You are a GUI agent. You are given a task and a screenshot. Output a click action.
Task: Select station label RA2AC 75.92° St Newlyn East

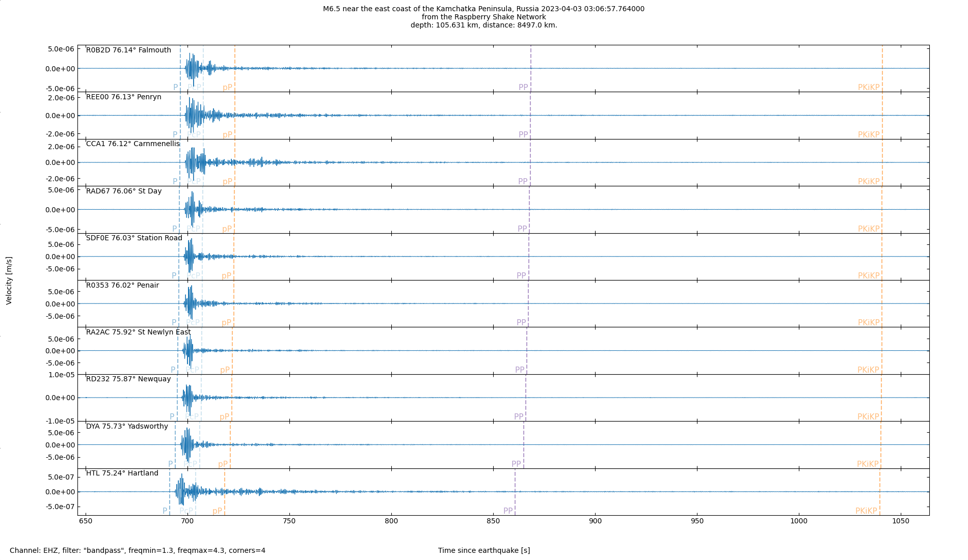(139, 332)
